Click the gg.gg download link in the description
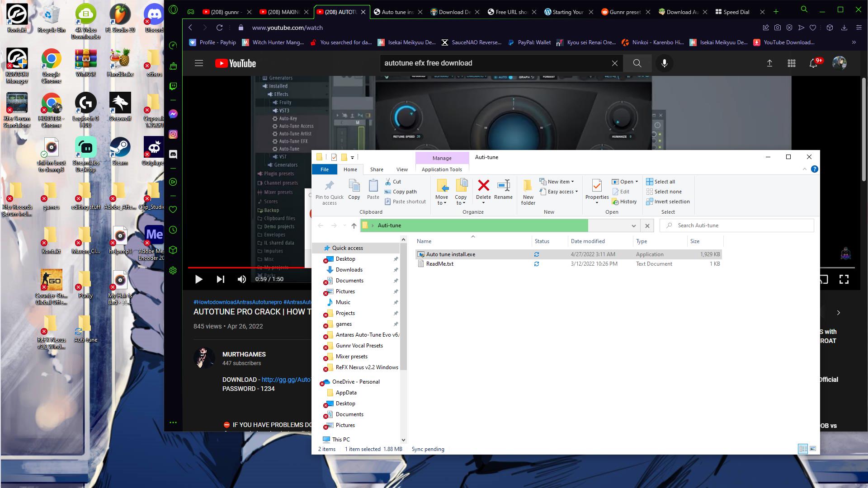 tap(286, 380)
